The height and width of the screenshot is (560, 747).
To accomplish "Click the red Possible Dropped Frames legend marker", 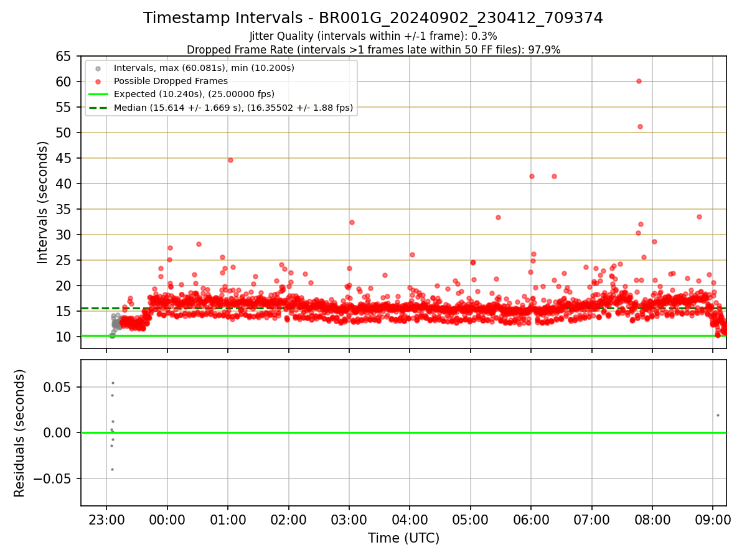I will click(x=98, y=82).
